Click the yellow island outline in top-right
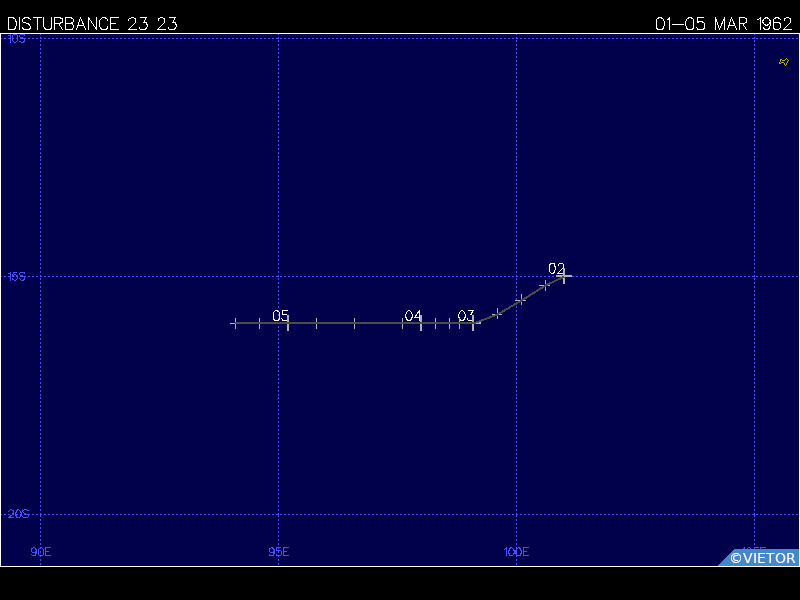Viewport: 800px width, 600px height. 784,62
